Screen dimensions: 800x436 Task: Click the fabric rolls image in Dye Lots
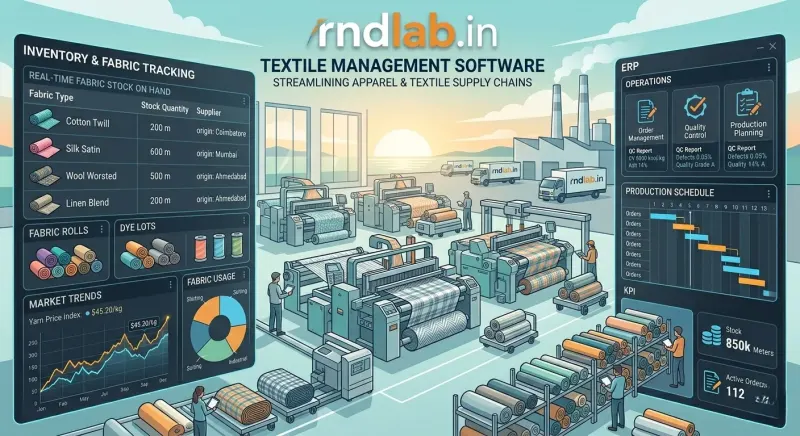(x=149, y=254)
